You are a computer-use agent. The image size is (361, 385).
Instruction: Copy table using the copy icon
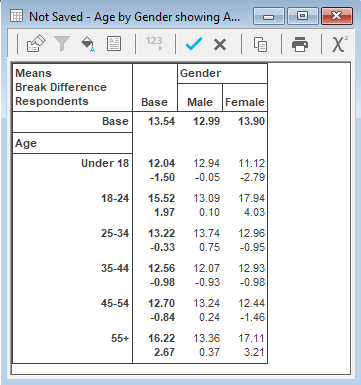[260, 44]
